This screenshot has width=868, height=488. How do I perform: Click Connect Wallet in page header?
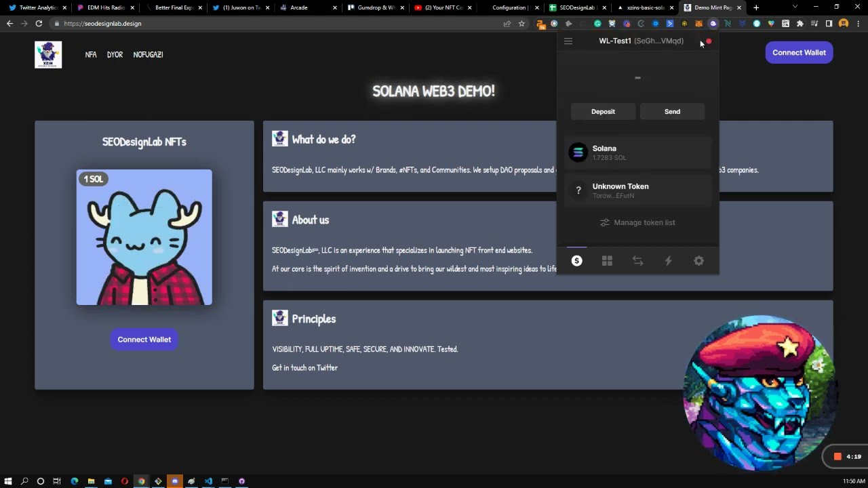coord(799,52)
